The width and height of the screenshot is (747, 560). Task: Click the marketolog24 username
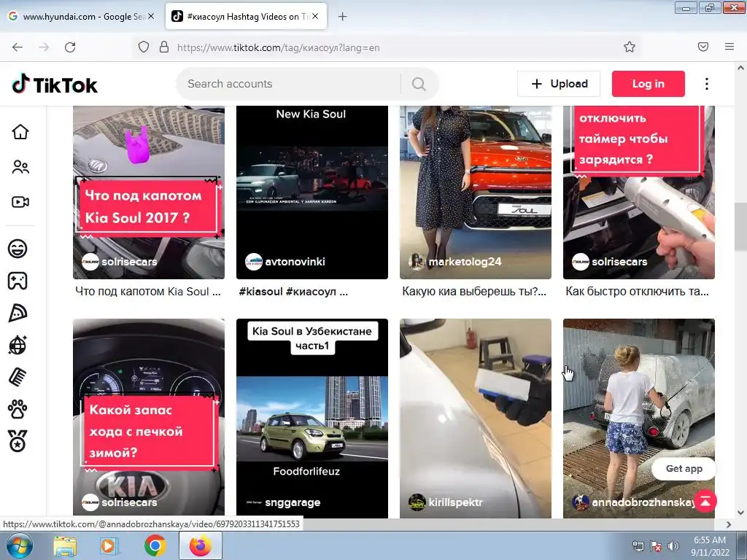click(x=465, y=262)
